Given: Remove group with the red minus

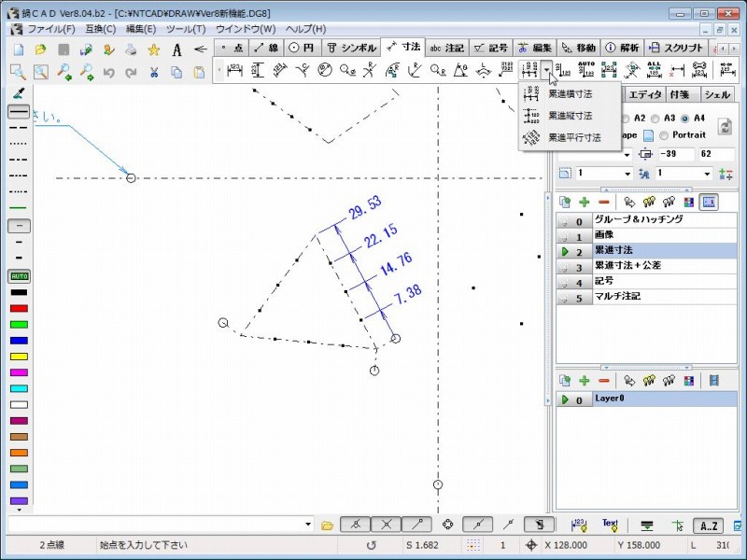Looking at the screenshot, I should coord(603,203).
